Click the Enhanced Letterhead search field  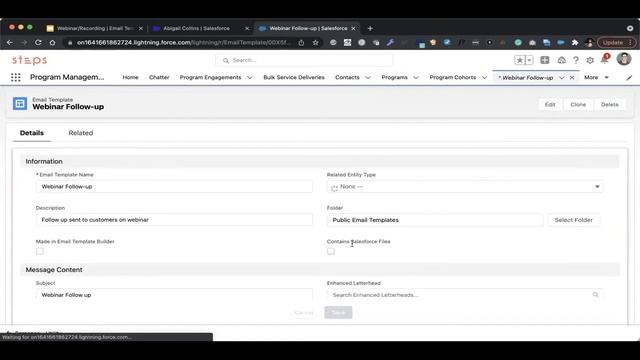[x=465, y=295]
